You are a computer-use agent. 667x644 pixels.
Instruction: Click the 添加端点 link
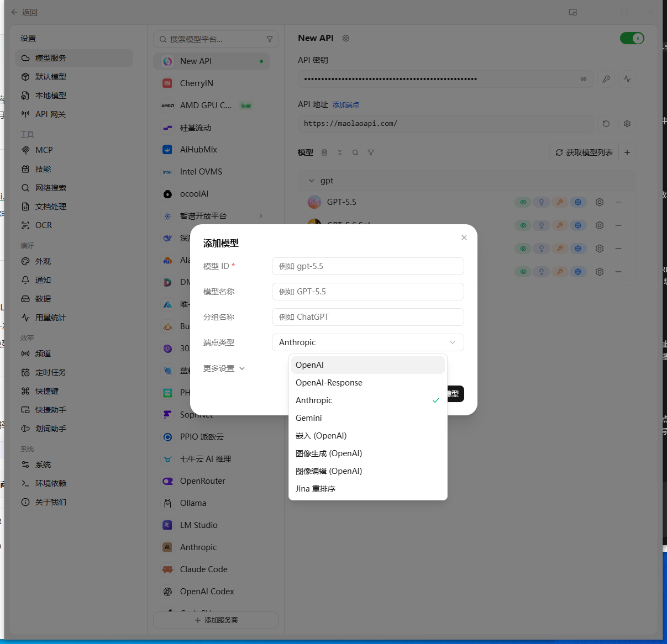click(346, 105)
